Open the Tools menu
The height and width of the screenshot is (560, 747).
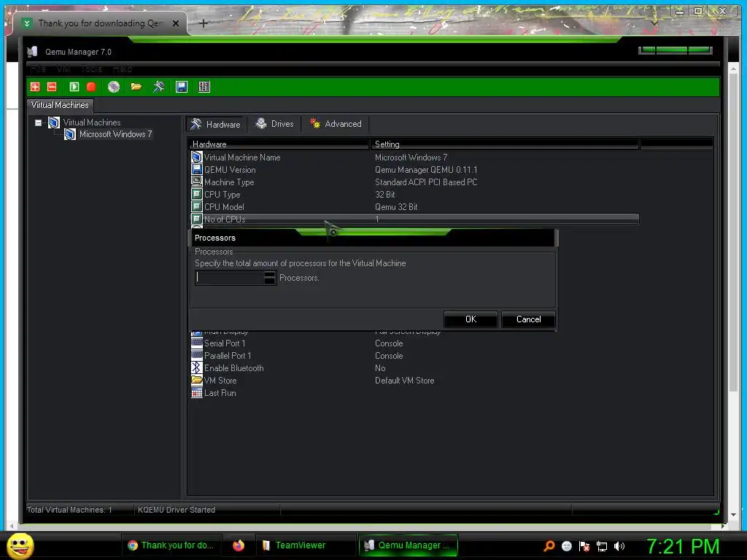pos(91,69)
